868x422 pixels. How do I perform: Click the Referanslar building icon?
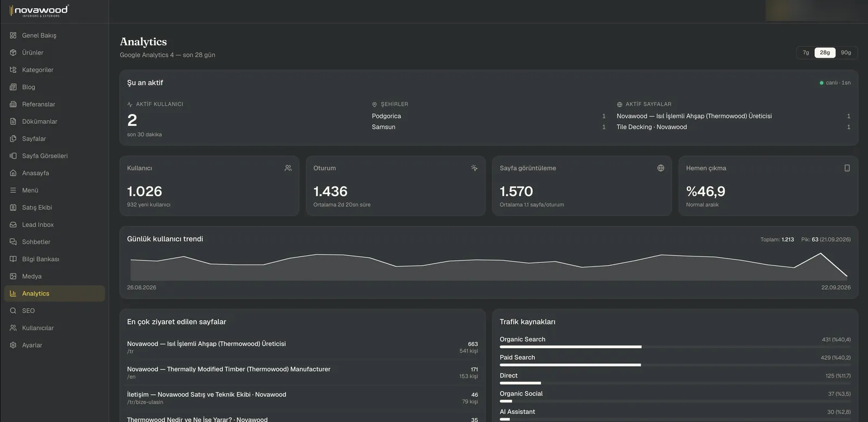[x=13, y=104]
